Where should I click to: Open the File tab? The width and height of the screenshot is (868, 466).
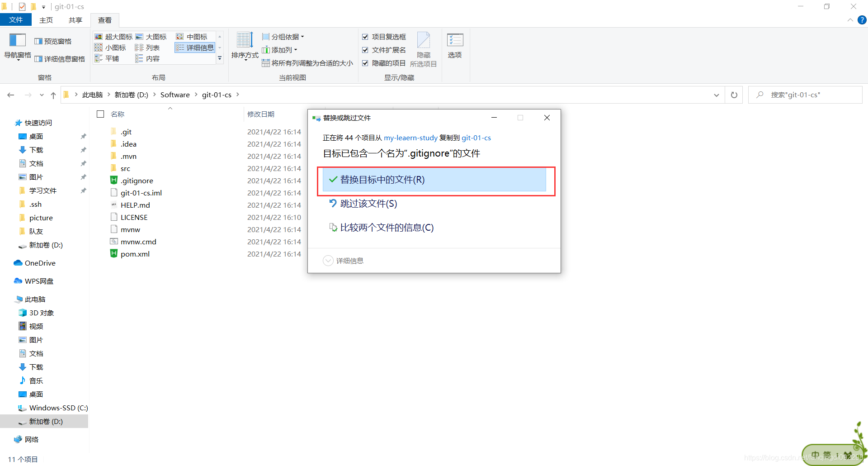[16, 20]
